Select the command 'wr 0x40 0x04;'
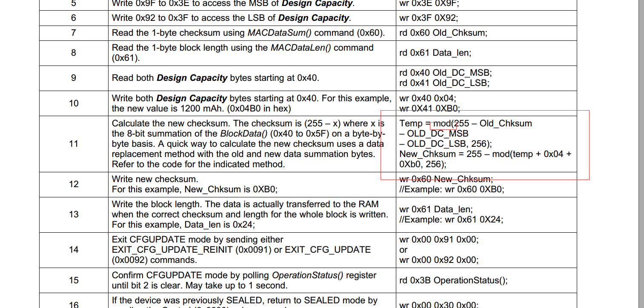 [x=428, y=98]
